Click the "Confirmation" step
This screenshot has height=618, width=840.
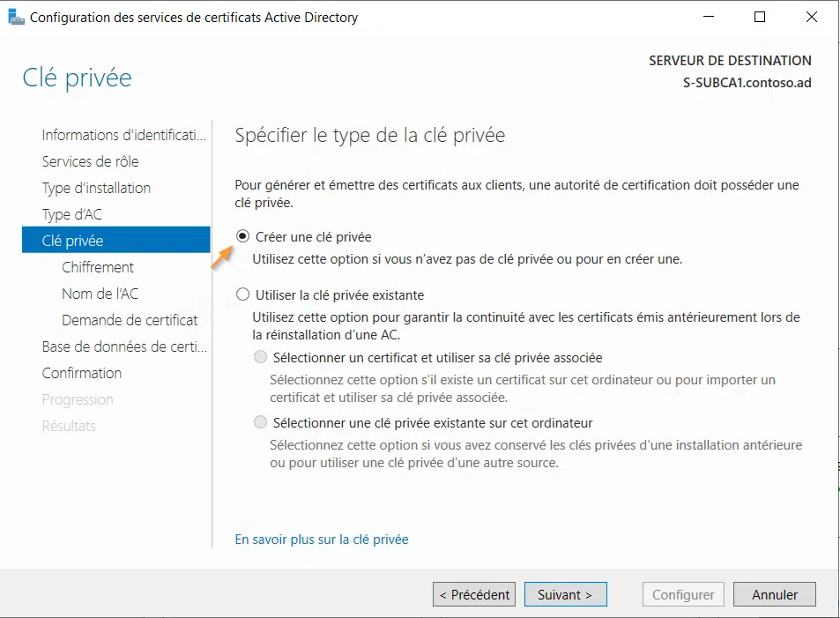tap(81, 373)
